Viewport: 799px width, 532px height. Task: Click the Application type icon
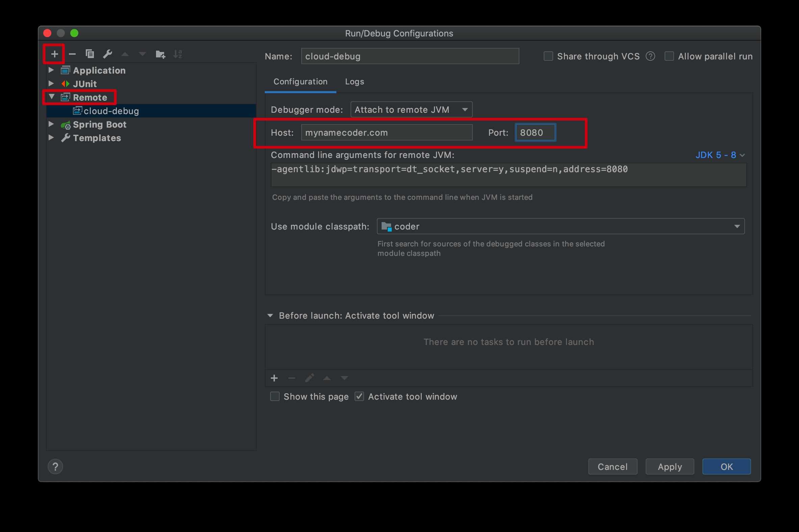(65, 70)
